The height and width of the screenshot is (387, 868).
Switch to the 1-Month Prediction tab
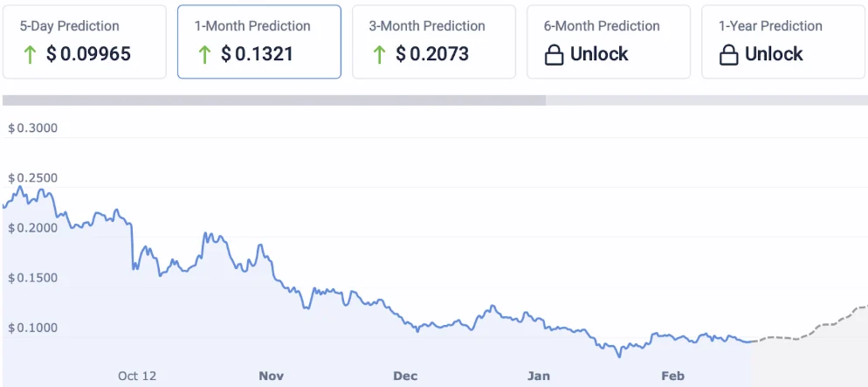pos(252,26)
